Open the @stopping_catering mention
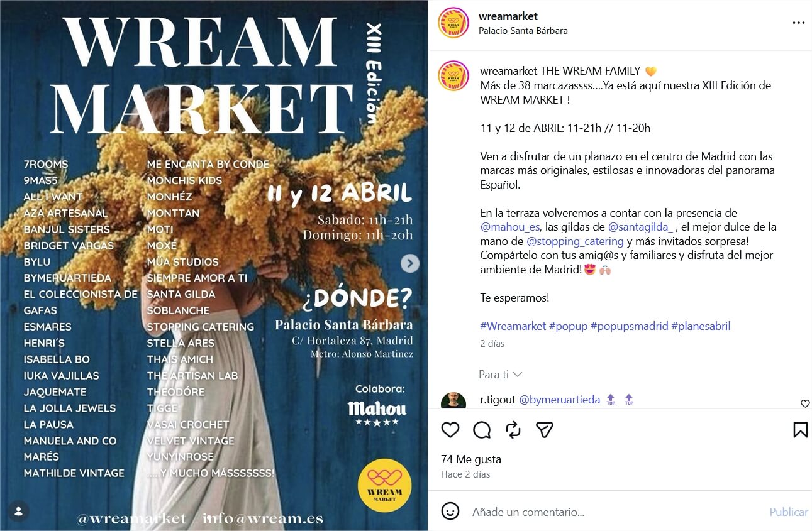Image resolution: width=812 pixels, height=531 pixels. [575, 241]
